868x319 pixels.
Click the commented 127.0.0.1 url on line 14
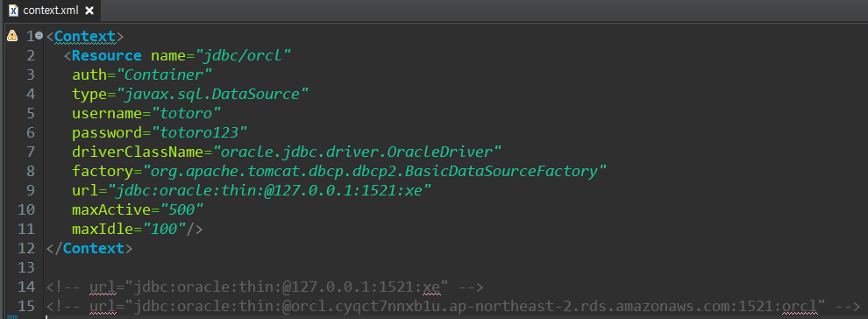pos(266,287)
